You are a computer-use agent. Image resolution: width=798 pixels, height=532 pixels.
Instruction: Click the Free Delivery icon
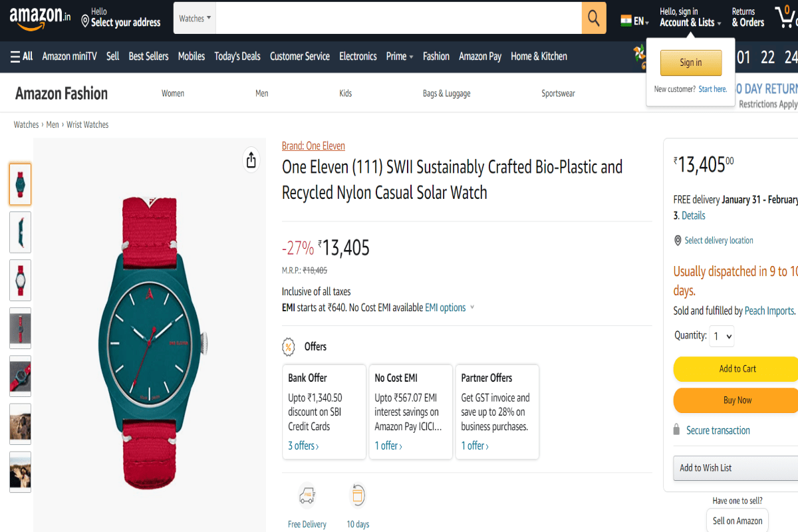tap(307, 495)
